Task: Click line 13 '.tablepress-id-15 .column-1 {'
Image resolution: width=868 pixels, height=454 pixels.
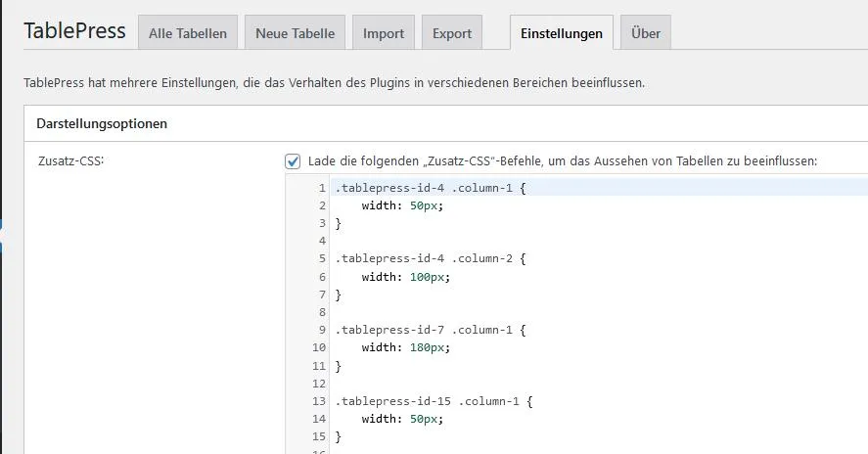Action: 434,401
